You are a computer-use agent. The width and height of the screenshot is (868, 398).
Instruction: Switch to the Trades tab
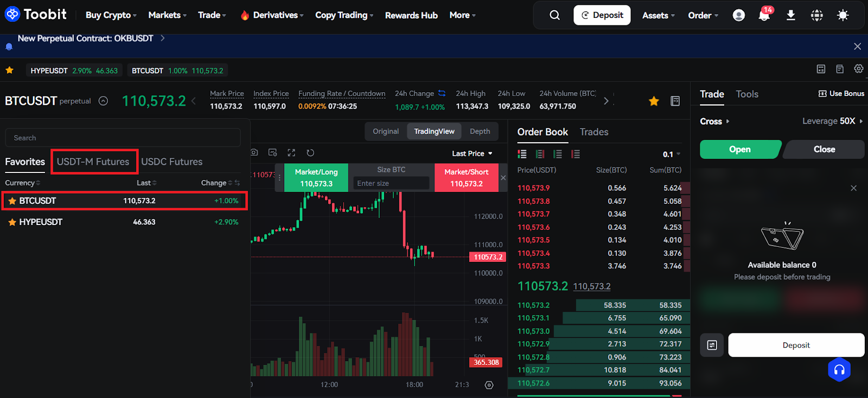pos(594,132)
